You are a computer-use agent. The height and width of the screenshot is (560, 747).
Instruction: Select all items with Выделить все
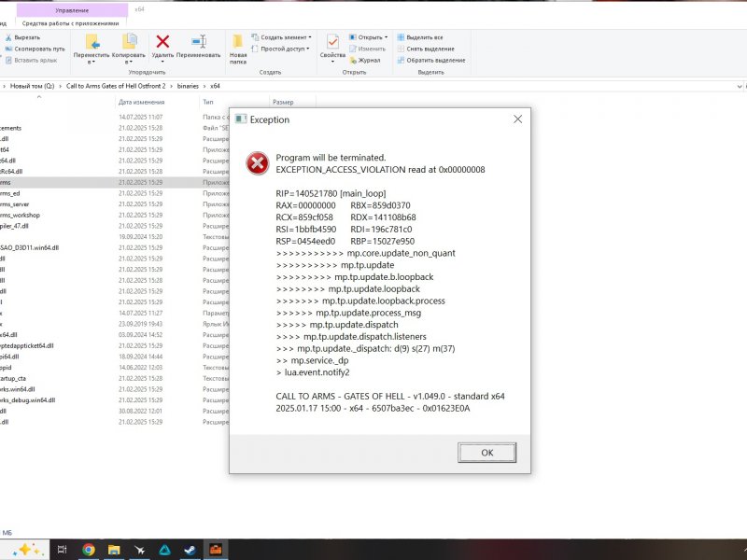420,37
